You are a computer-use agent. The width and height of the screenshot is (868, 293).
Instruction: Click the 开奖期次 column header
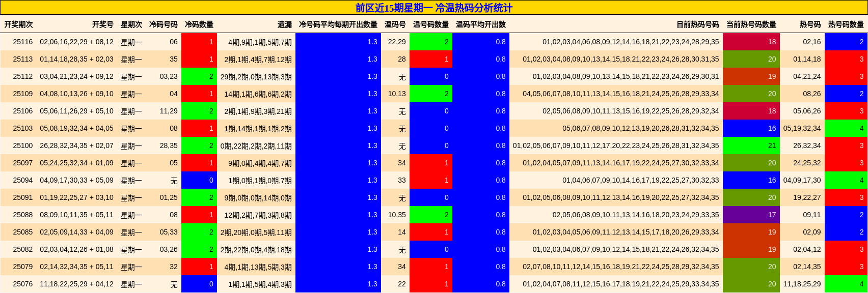[x=19, y=24]
